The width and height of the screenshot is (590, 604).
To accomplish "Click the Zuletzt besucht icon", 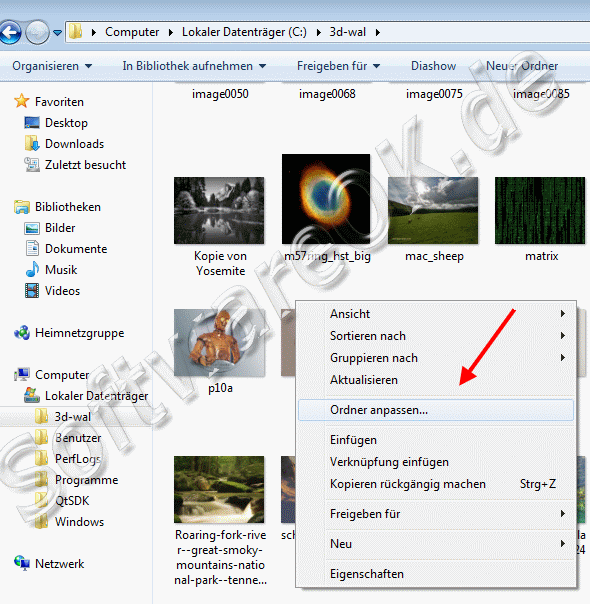I will 32,164.
